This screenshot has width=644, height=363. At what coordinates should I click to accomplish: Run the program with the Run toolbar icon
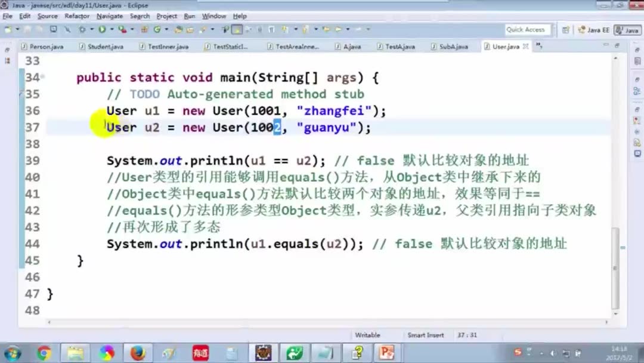[x=101, y=29]
